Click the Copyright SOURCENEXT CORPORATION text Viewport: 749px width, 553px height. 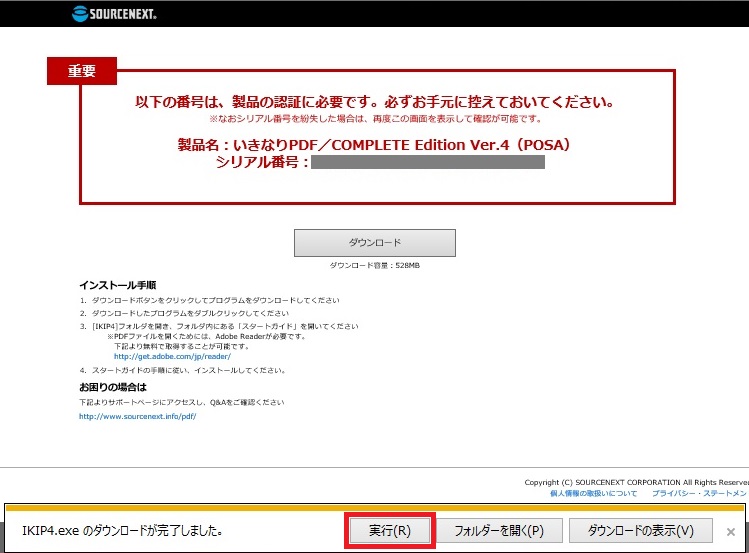[x=636, y=482]
